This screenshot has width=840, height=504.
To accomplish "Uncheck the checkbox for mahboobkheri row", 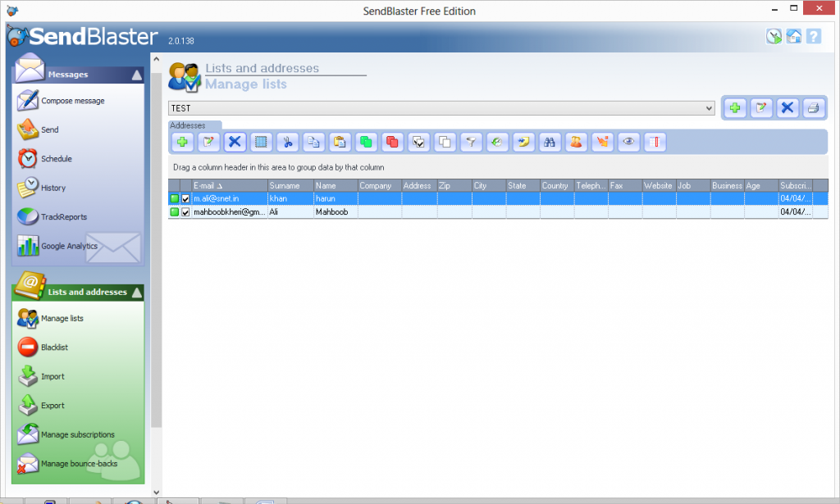I will [x=185, y=212].
